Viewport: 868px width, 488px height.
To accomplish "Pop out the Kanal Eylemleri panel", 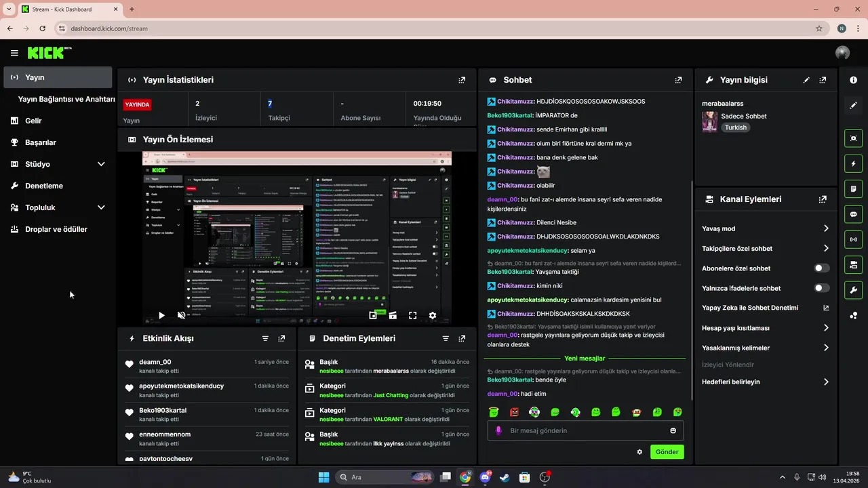I will [x=823, y=199].
